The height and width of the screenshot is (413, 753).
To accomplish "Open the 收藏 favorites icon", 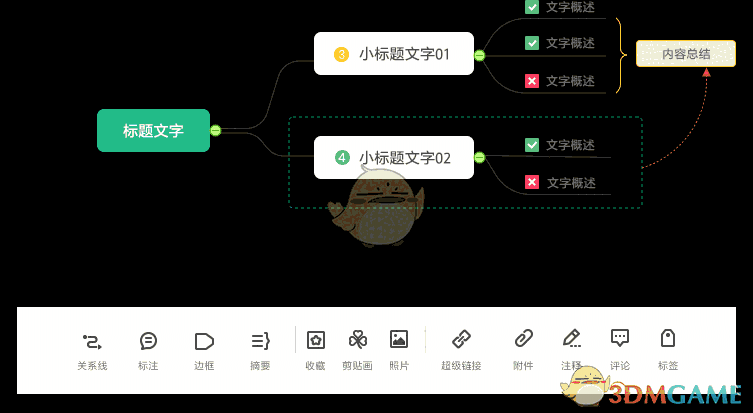I will [x=316, y=351].
